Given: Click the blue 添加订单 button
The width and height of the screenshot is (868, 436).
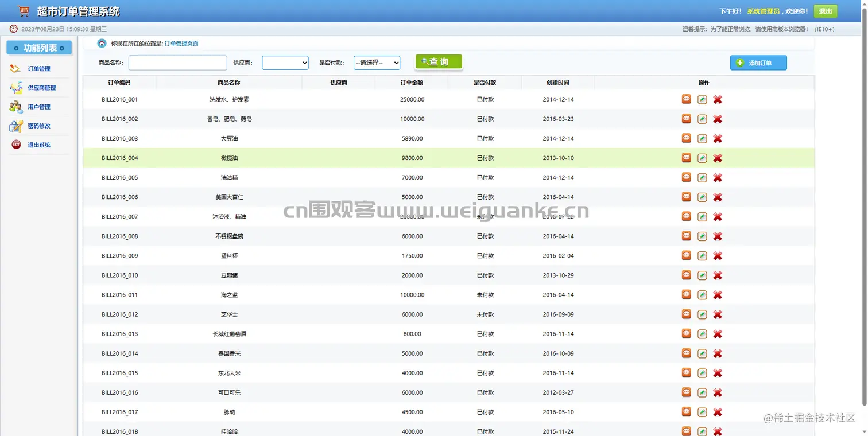Looking at the screenshot, I should click(758, 63).
